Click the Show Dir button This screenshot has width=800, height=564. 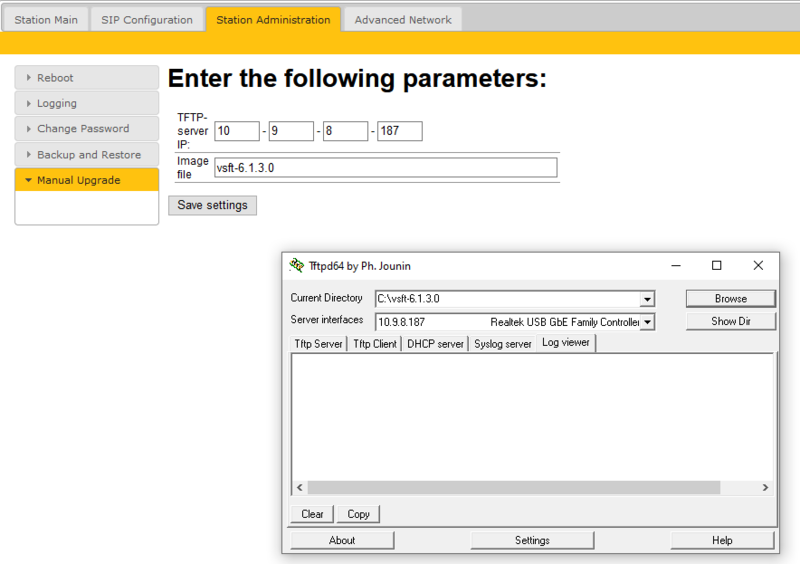731,322
